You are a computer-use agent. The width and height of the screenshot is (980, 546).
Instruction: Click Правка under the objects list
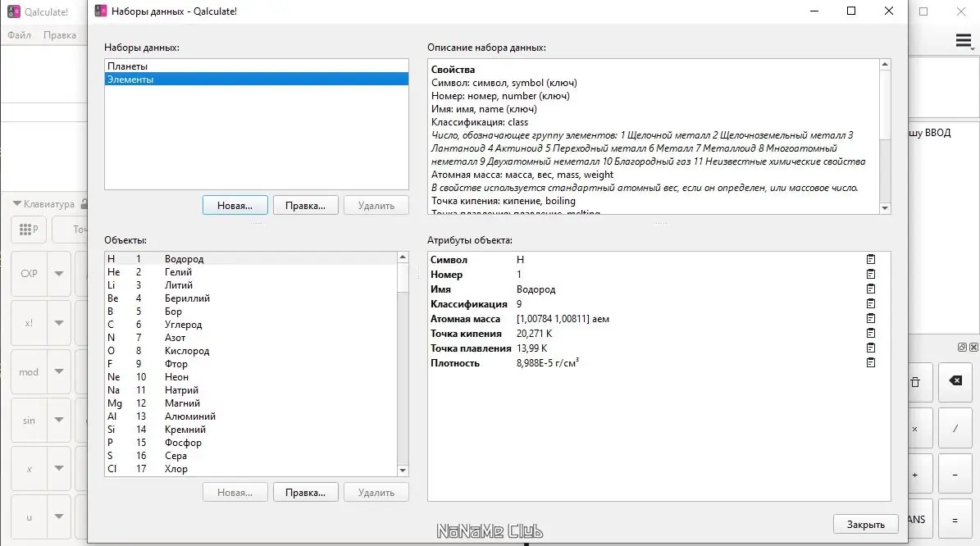pos(306,492)
